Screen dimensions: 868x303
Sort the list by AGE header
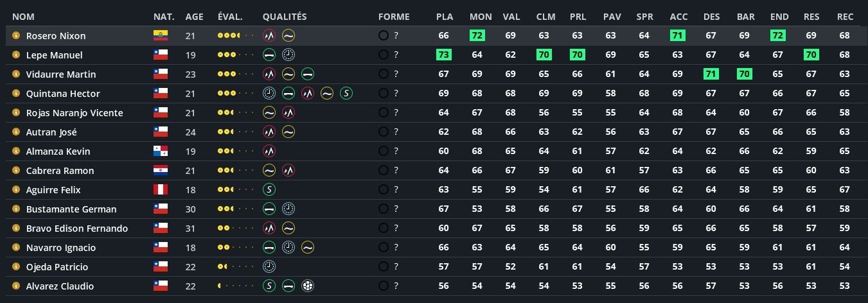pos(194,17)
